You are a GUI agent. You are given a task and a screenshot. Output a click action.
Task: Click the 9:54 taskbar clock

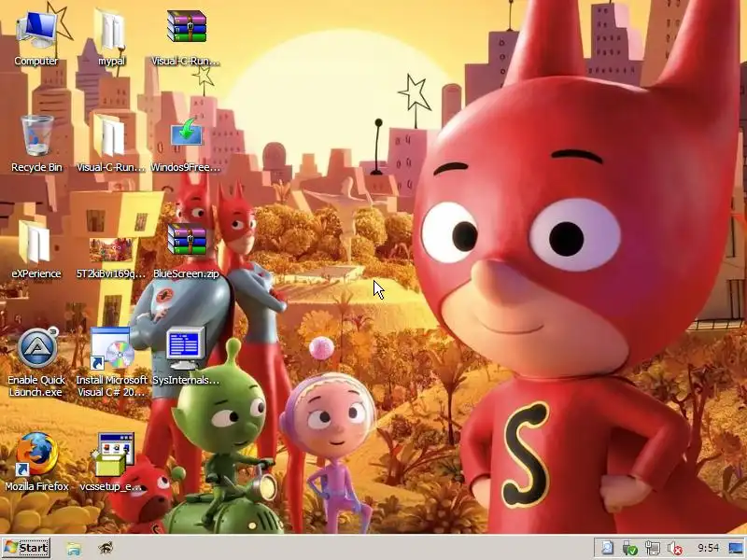coord(709,548)
